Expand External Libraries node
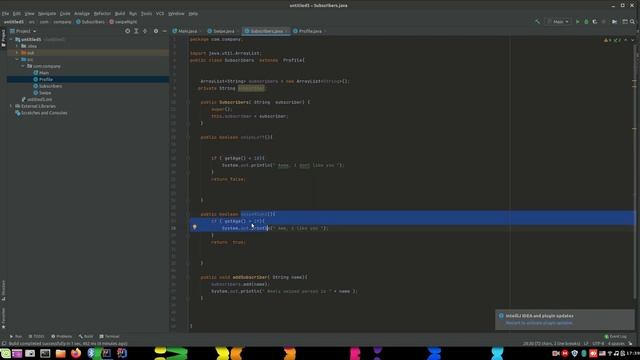The height and width of the screenshot is (360, 640). pyautogui.click(x=11, y=106)
